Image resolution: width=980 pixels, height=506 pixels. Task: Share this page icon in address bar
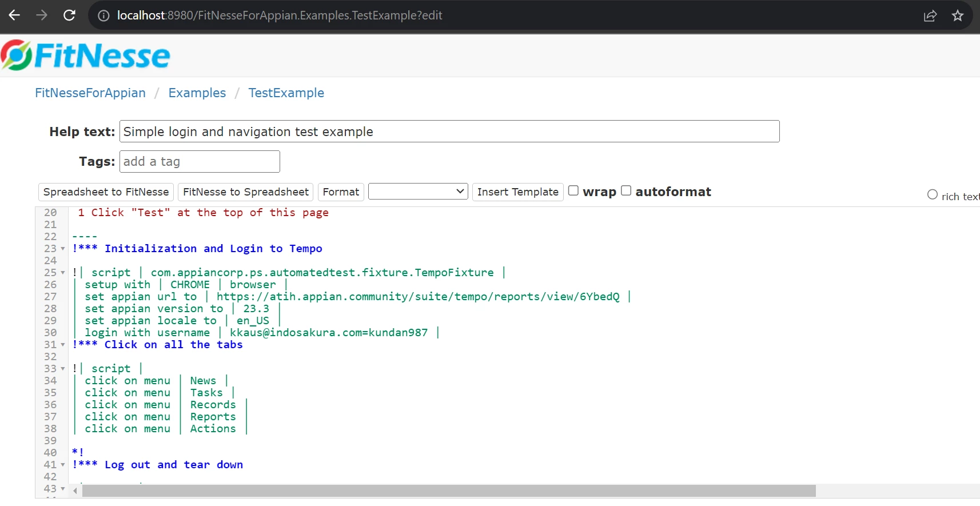point(930,15)
